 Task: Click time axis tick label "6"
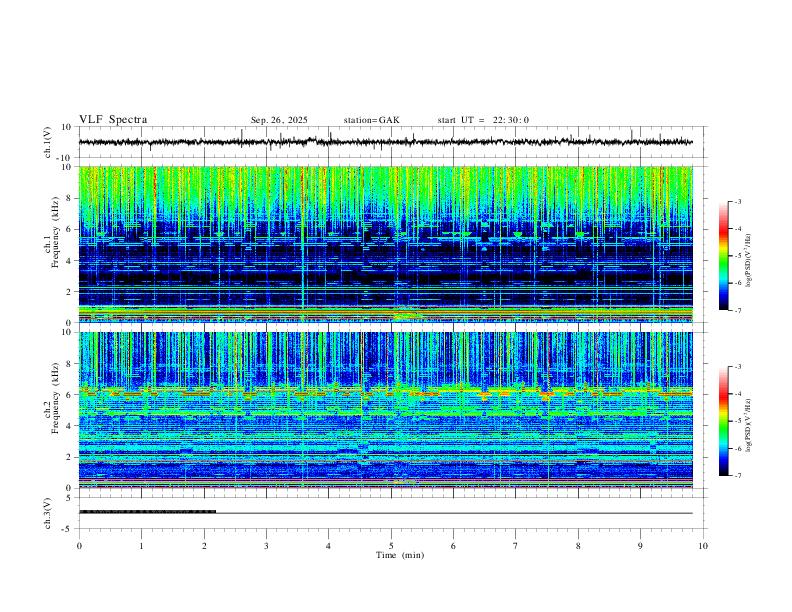tap(453, 546)
